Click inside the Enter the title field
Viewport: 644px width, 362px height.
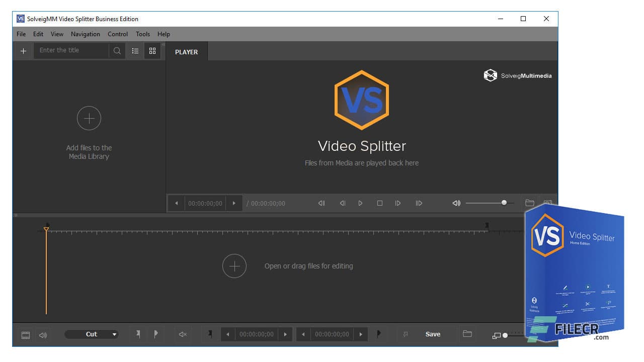pos(70,50)
